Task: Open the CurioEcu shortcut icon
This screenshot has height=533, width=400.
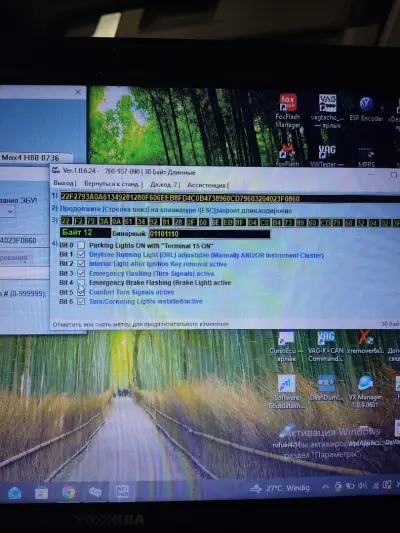Action: tap(286, 346)
